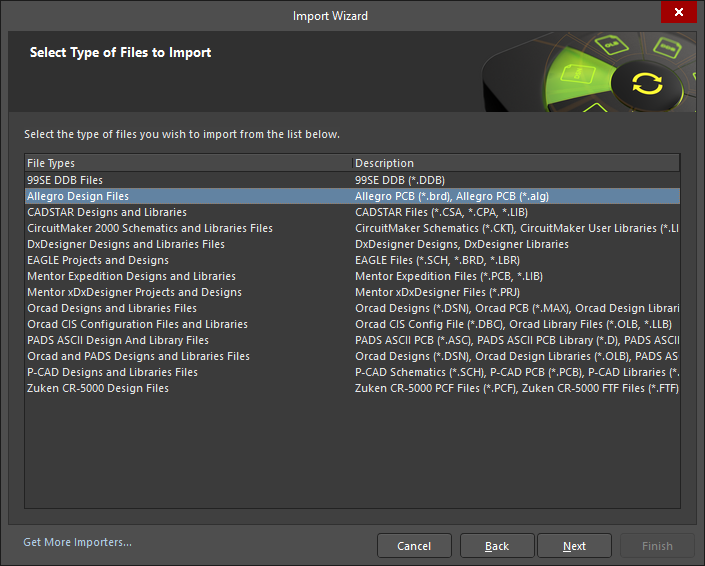Select 99SE DDB Files row
The width and height of the screenshot is (705, 566).
[x=352, y=180]
